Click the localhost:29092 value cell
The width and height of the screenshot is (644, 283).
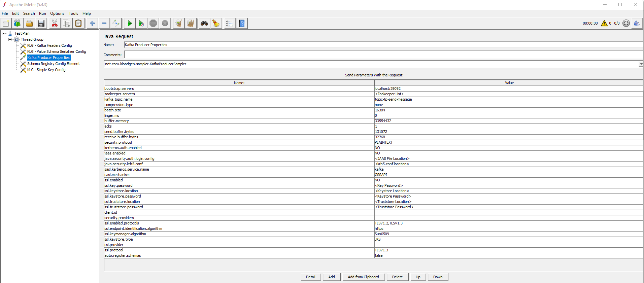coord(509,89)
